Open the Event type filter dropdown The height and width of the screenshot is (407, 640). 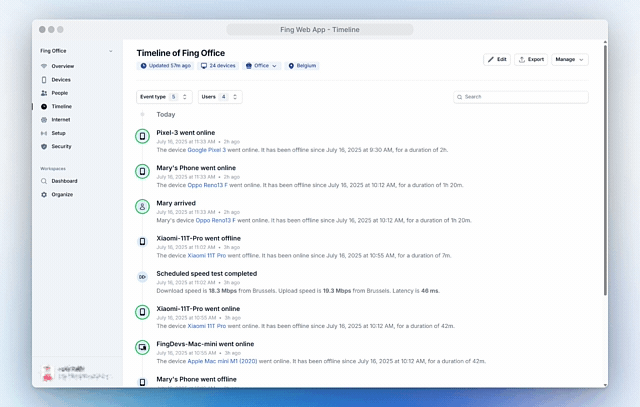click(x=164, y=97)
